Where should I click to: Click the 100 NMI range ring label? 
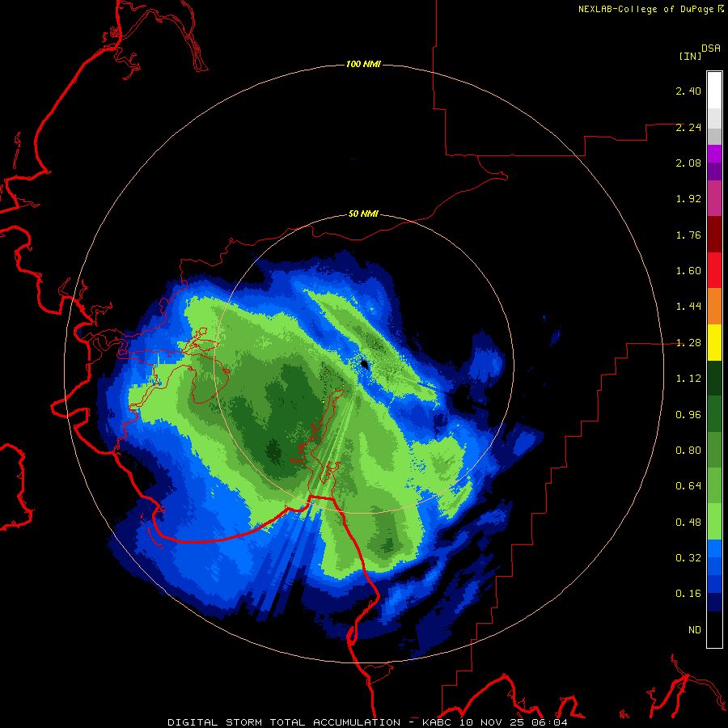[x=363, y=64]
